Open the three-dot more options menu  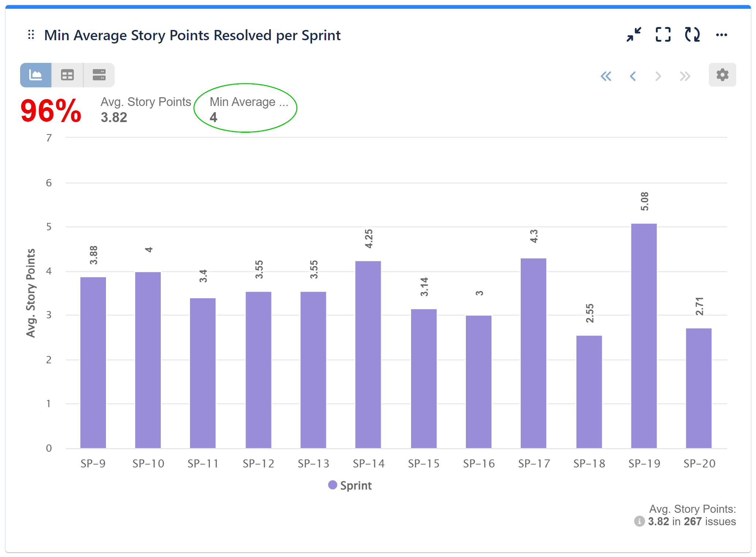721,35
